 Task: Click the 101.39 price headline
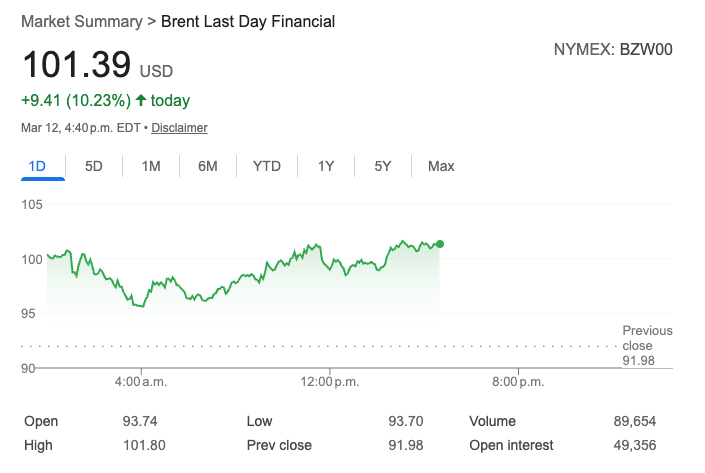pos(77,65)
